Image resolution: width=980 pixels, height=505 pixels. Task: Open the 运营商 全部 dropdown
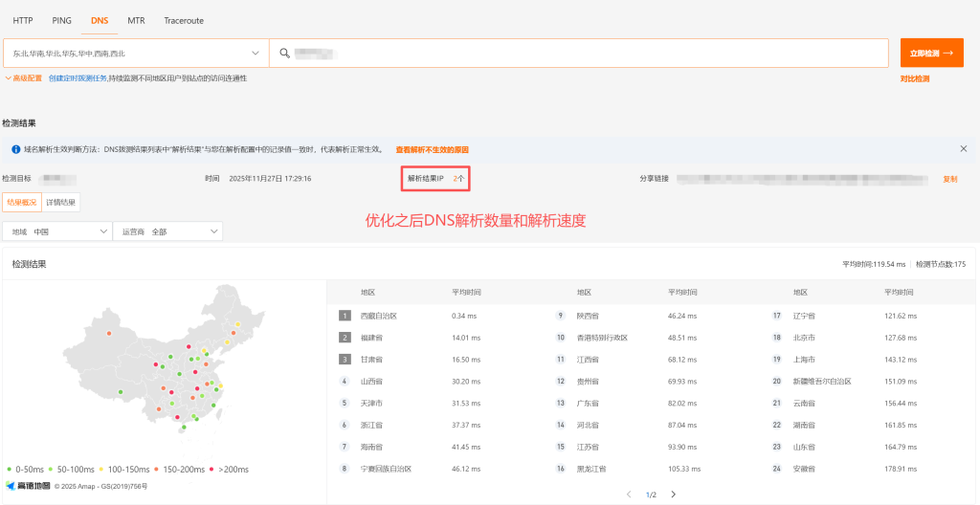pyautogui.click(x=167, y=231)
